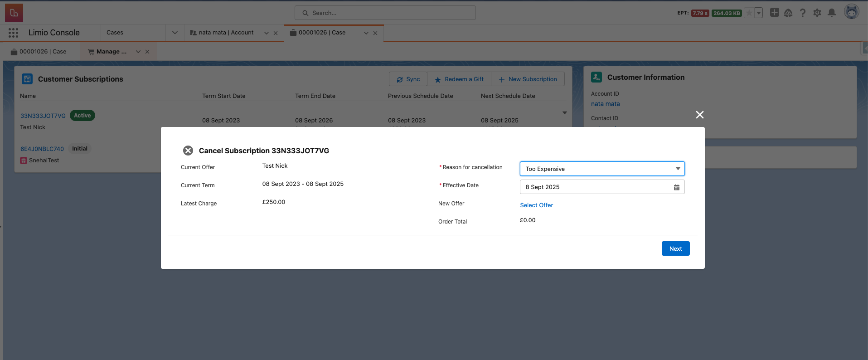Open the App Launcher grid icon
This screenshot has height=360, width=868.
pos(13,33)
